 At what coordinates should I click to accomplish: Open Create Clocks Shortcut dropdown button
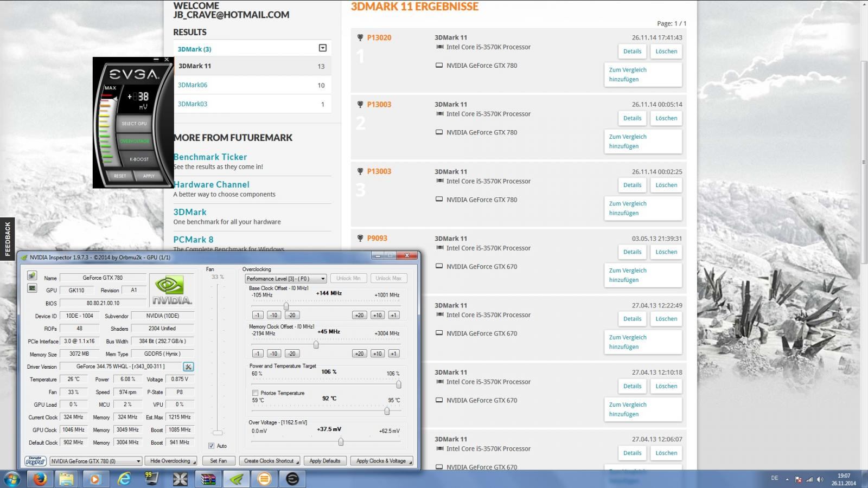coord(271,461)
